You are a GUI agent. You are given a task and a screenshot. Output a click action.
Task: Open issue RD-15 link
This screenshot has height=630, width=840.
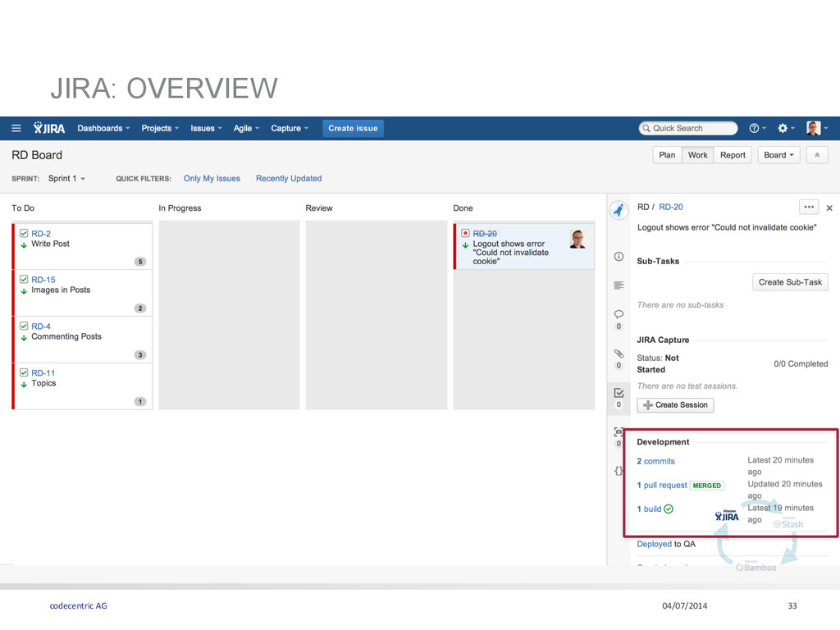[43, 280]
